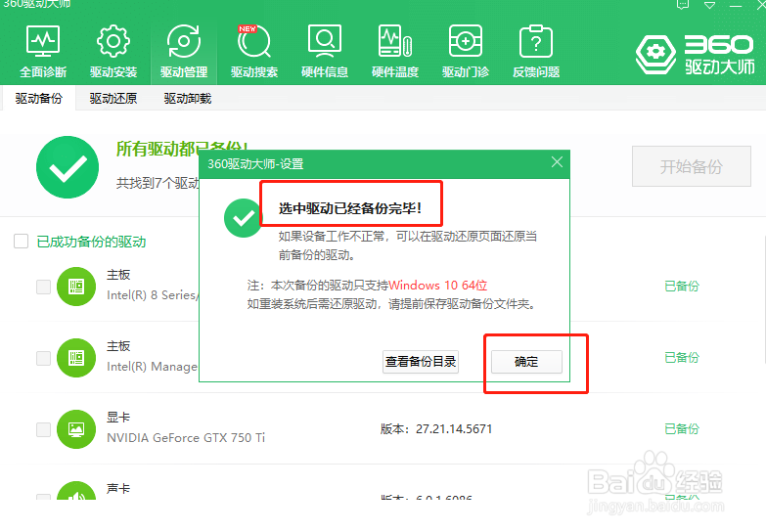Click the 选中驱动已经备份完毕! heading
The width and height of the screenshot is (766, 532).
350,208
